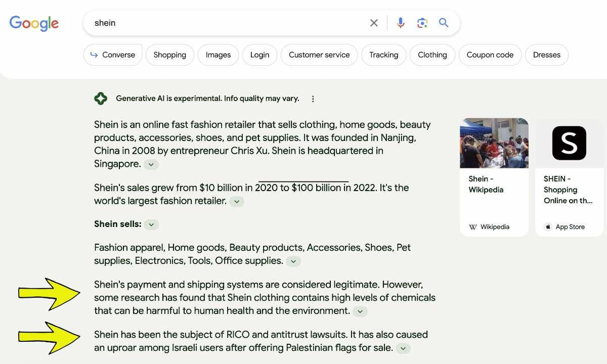Click the Wikipedia W source icon
Viewport: 607px width, 364px height.
pyautogui.click(x=473, y=227)
